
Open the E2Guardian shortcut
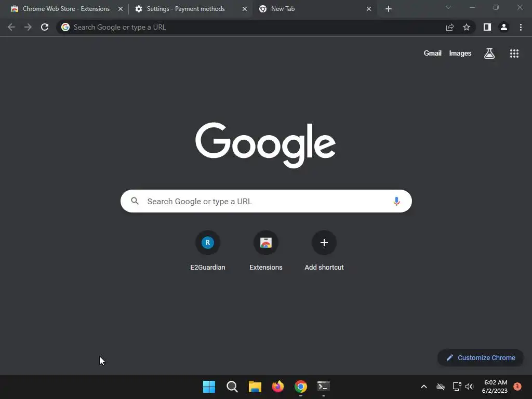pos(208,251)
